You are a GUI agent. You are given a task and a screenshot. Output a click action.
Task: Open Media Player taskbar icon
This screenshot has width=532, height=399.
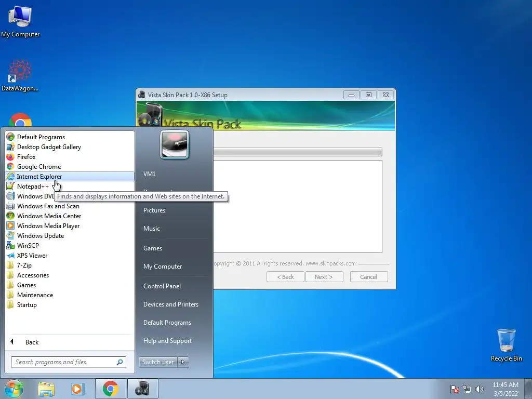click(77, 389)
